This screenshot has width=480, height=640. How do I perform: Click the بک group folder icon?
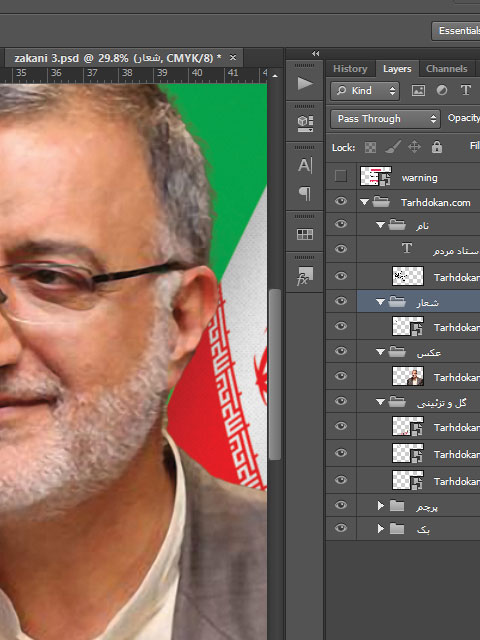click(397, 529)
